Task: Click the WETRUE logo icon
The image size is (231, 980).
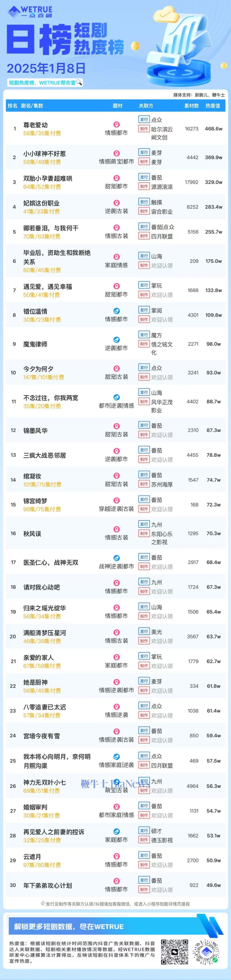Action: [14, 12]
